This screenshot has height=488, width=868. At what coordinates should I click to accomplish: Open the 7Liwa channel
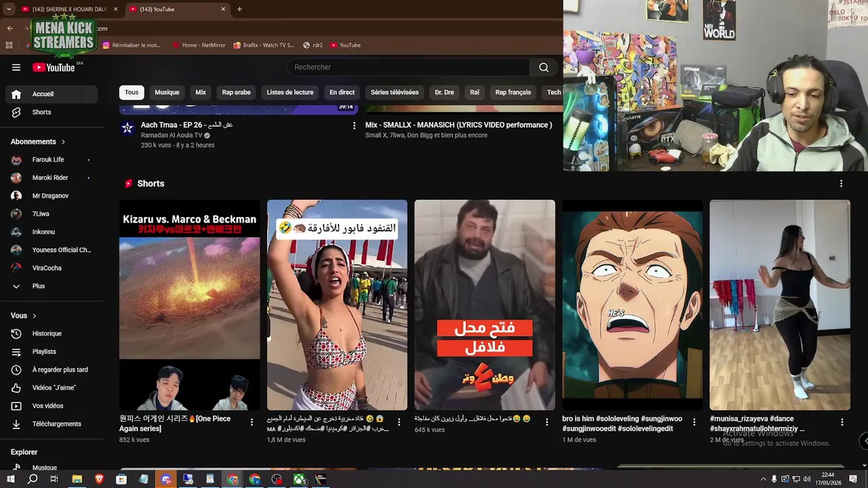tap(52, 214)
